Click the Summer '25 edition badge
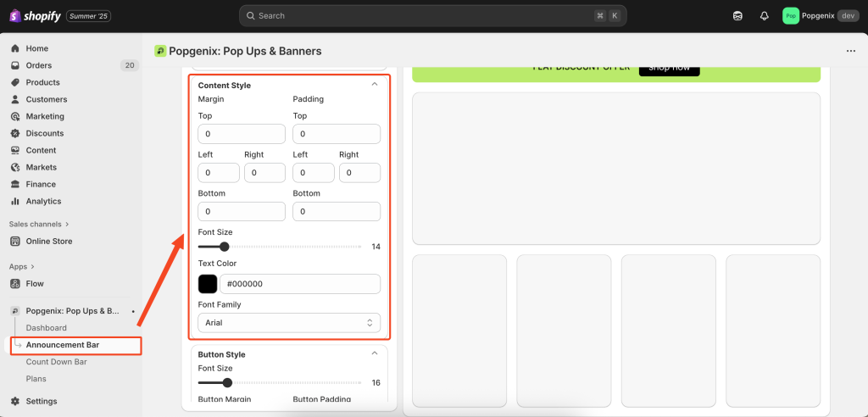The width and height of the screenshot is (868, 417). (x=88, y=16)
